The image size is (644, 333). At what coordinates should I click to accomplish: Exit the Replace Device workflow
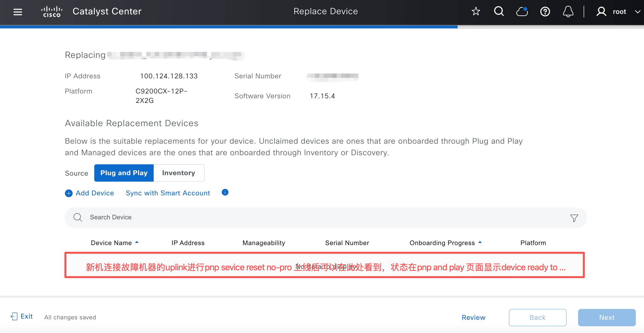coord(22,316)
